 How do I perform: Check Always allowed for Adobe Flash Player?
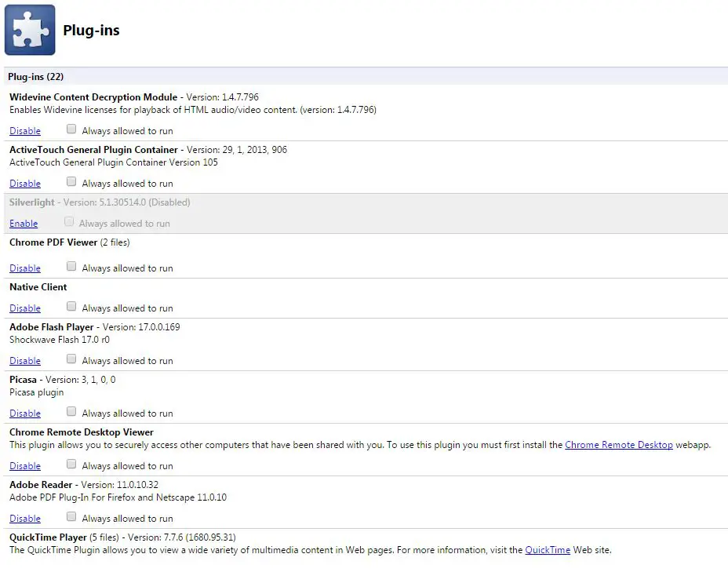71,359
